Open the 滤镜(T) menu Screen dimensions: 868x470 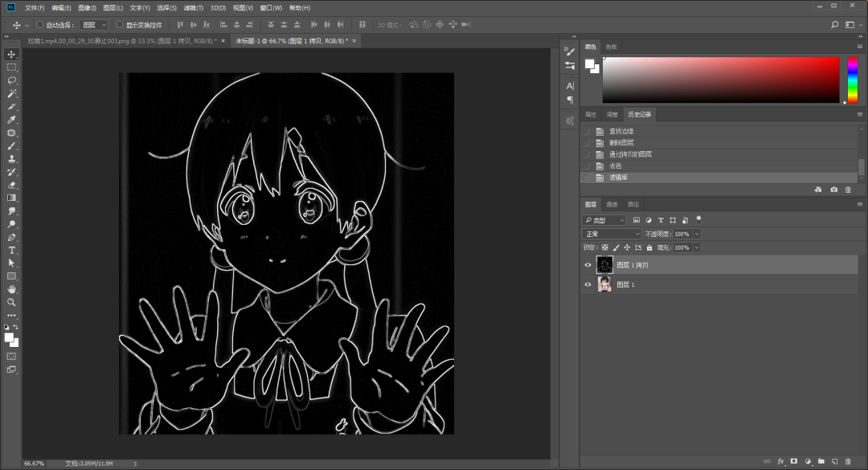click(193, 8)
